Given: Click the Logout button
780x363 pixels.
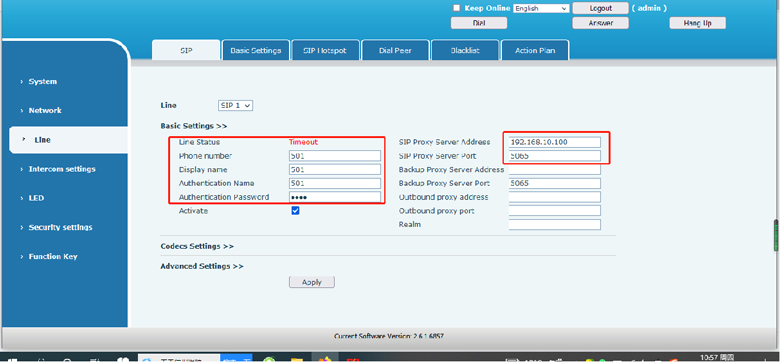Looking at the screenshot, I should click(x=600, y=8).
